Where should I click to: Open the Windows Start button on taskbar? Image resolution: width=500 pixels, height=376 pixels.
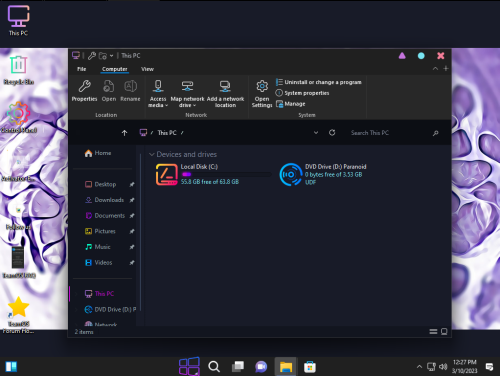pos(189,366)
